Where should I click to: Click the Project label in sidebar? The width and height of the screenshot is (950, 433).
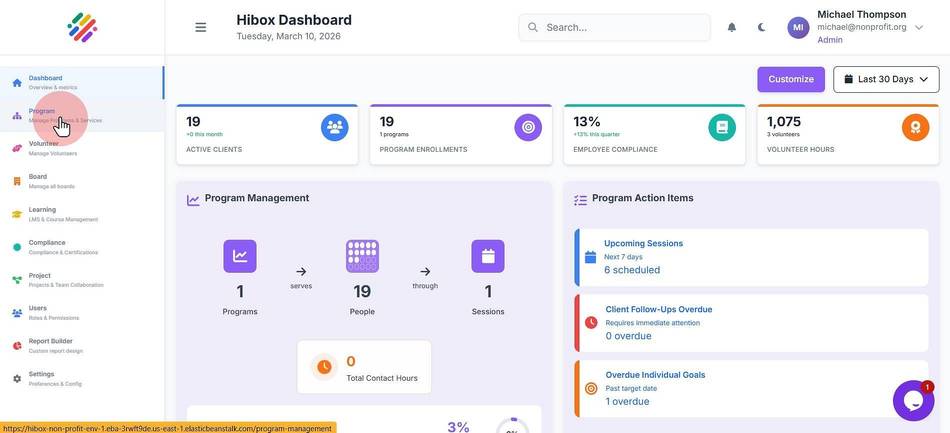pos(39,276)
